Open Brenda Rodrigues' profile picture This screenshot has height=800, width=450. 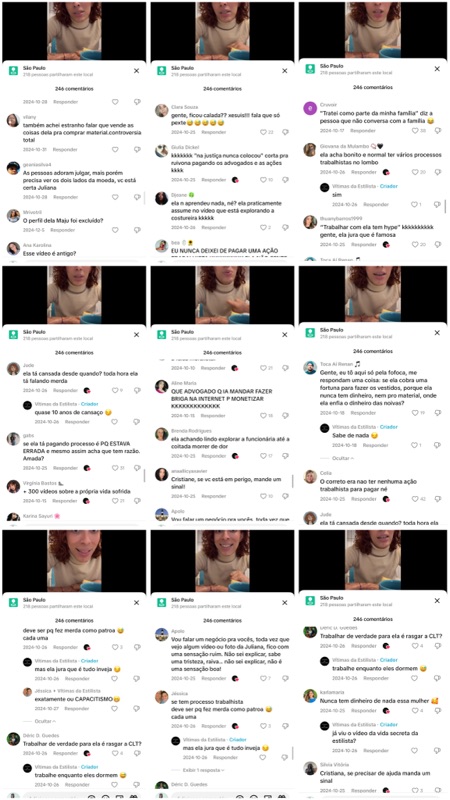click(x=162, y=434)
